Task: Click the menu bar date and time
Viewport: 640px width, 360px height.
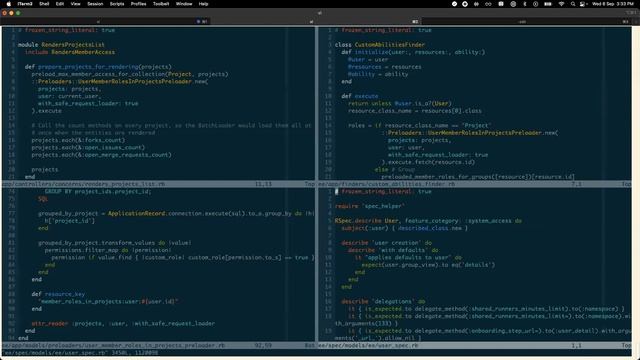Action: point(613,4)
